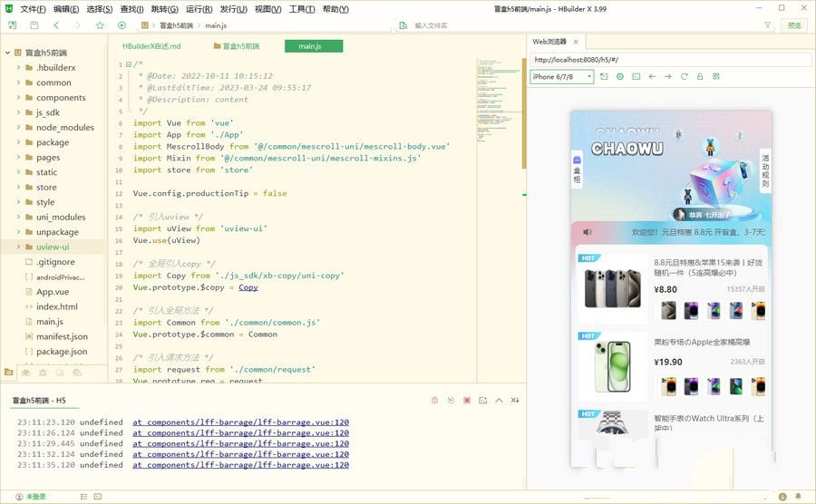Click the run play icon in toolbar

click(x=121, y=25)
